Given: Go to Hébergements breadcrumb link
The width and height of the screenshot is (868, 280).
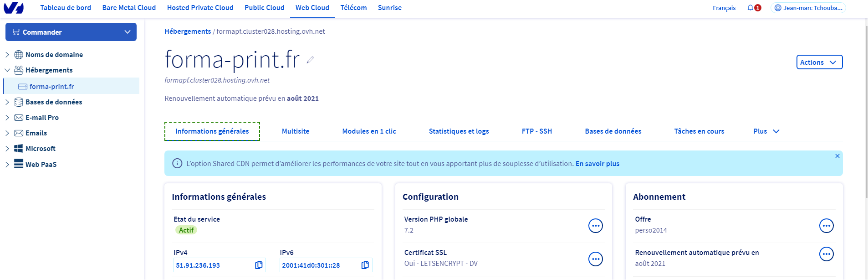Looking at the screenshot, I should coord(188,31).
